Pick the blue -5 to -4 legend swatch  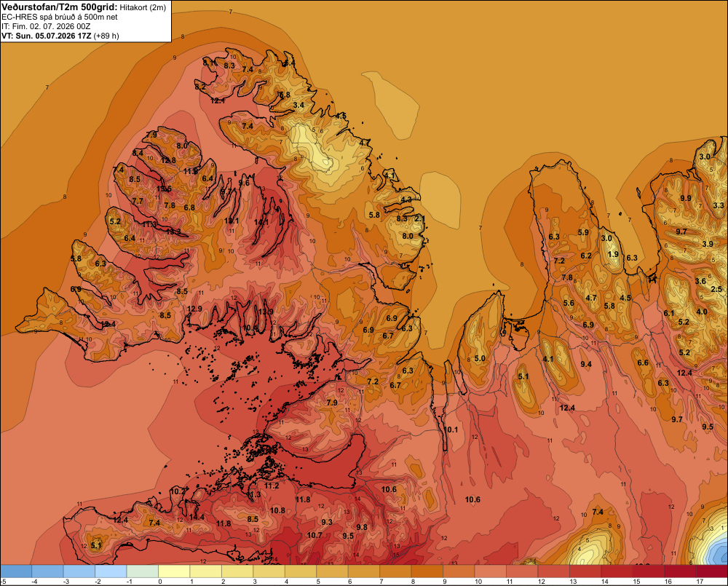[16, 571]
